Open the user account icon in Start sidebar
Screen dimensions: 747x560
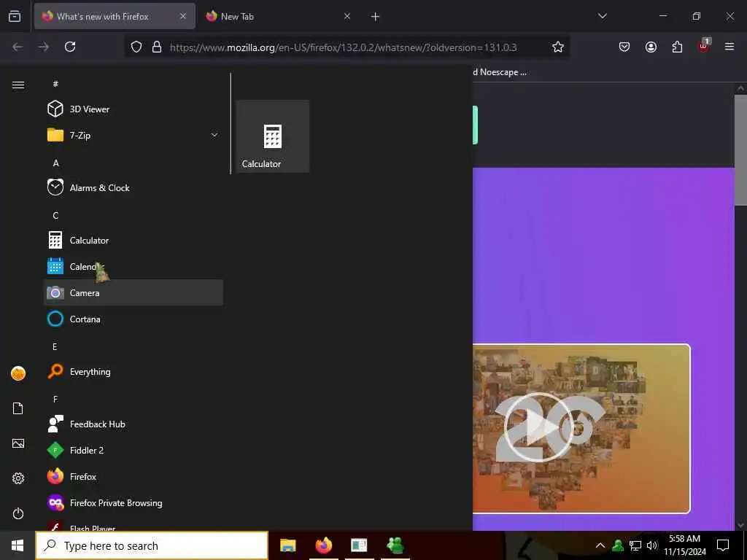pos(18,373)
